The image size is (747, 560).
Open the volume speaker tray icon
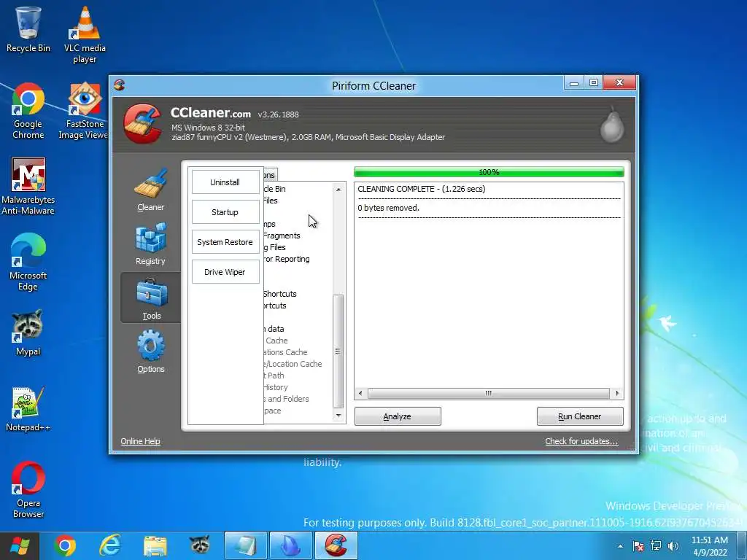click(673, 546)
